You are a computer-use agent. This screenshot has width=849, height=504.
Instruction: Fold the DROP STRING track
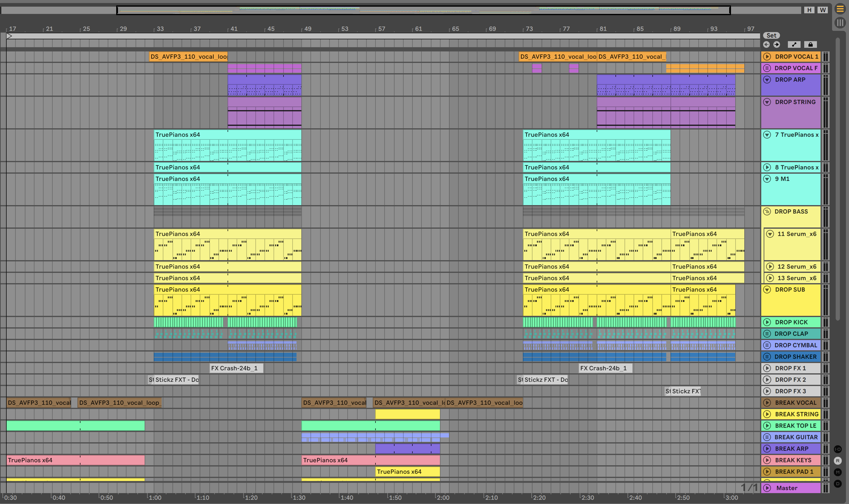[x=767, y=102]
